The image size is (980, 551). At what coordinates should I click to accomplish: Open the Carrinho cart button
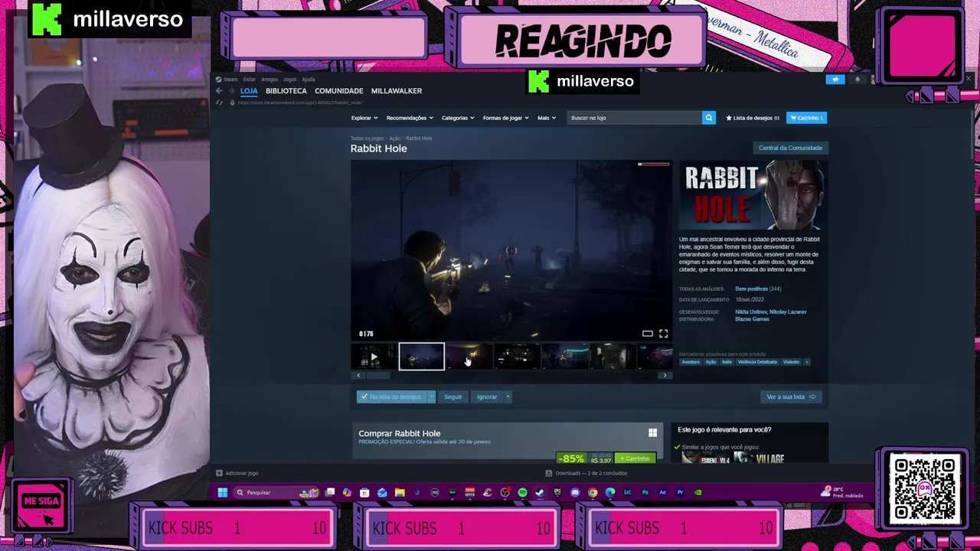tap(806, 118)
